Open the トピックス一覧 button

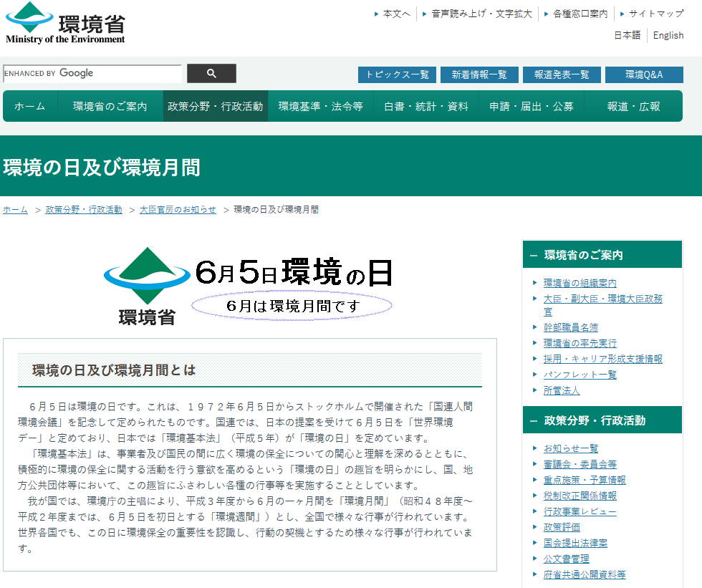397,74
